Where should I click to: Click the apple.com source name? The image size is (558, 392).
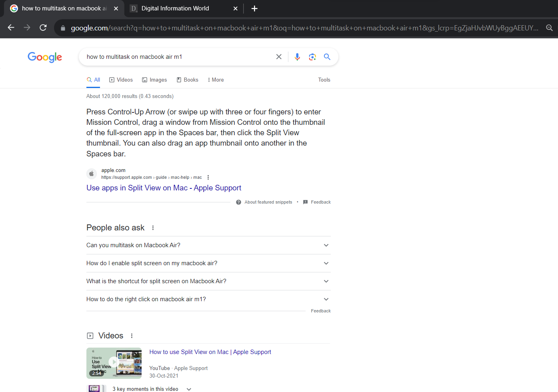[113, 170]
